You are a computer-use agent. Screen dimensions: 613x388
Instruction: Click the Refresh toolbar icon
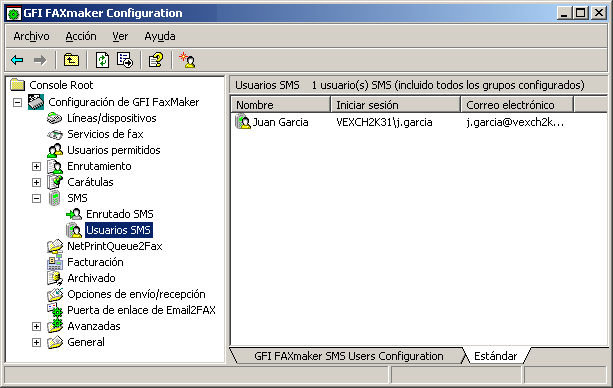(x=102, y=60)
